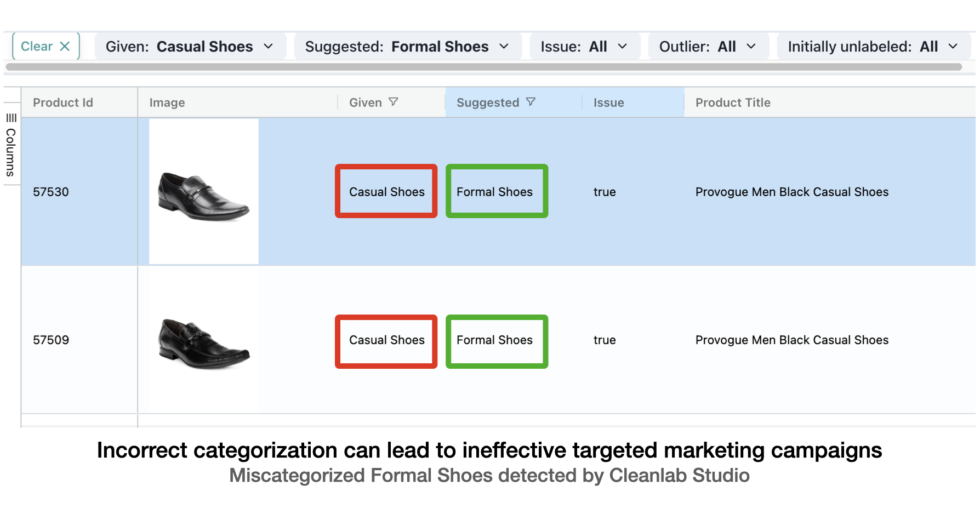Click the X icon in Clear button

pos(65,47)
